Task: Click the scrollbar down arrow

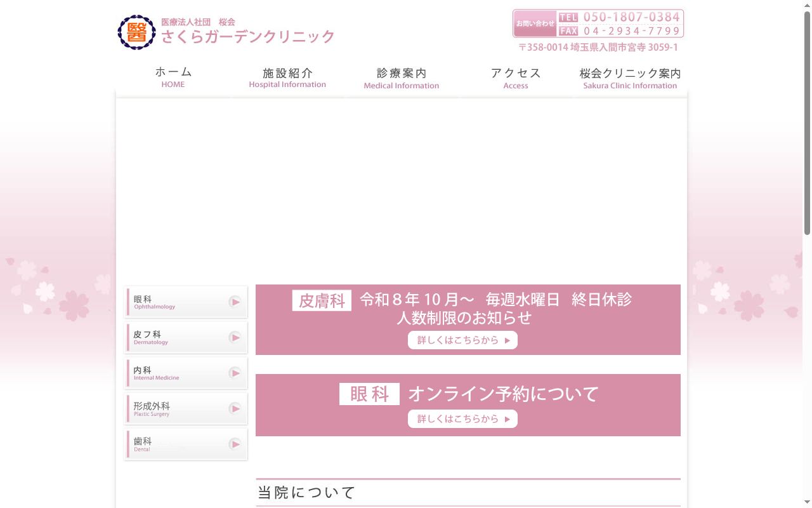Action: coord(807,503)
